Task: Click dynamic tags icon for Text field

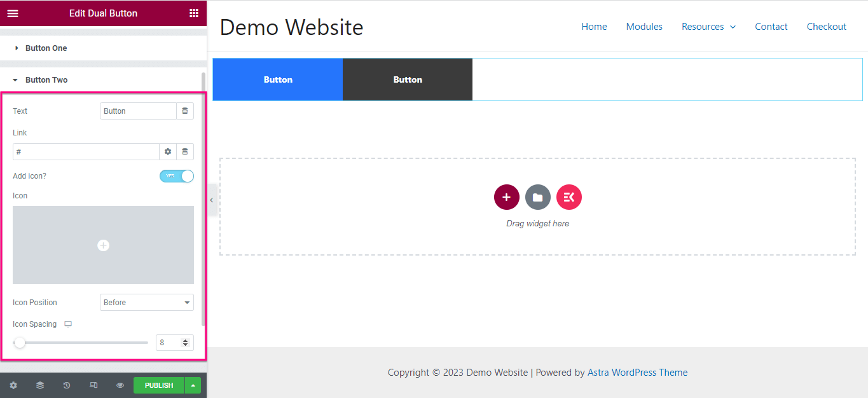Action: 185,111
